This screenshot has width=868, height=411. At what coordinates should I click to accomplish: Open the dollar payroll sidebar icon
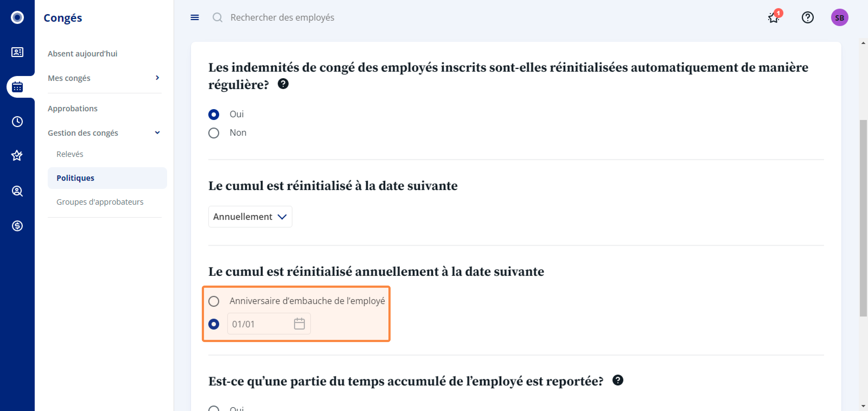(x=17, y=226)
